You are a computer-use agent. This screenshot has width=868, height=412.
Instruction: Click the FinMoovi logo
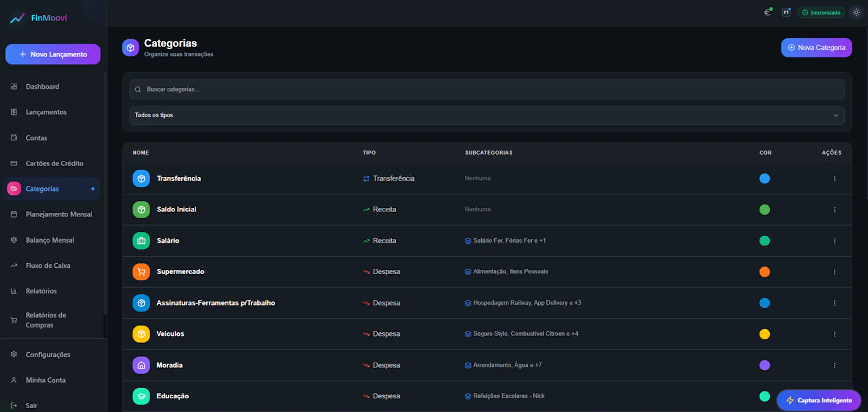click(x=39, y=18)
